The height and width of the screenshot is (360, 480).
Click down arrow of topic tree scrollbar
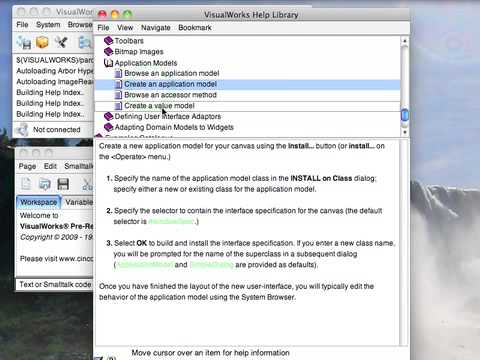(405, 132)
